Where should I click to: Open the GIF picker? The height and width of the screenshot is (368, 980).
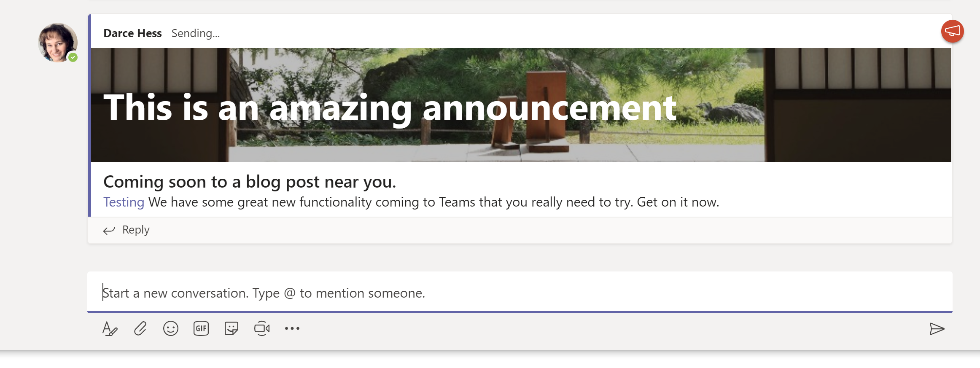(201, 328)
